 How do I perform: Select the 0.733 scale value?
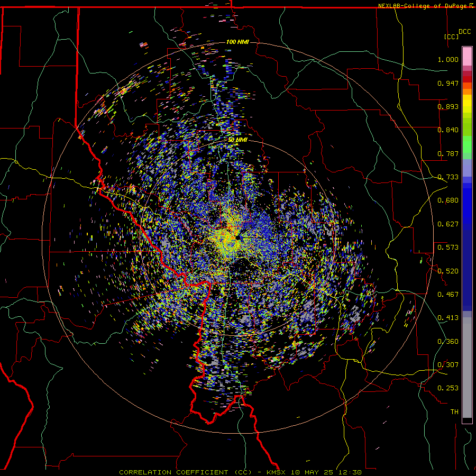click(448, 177)
